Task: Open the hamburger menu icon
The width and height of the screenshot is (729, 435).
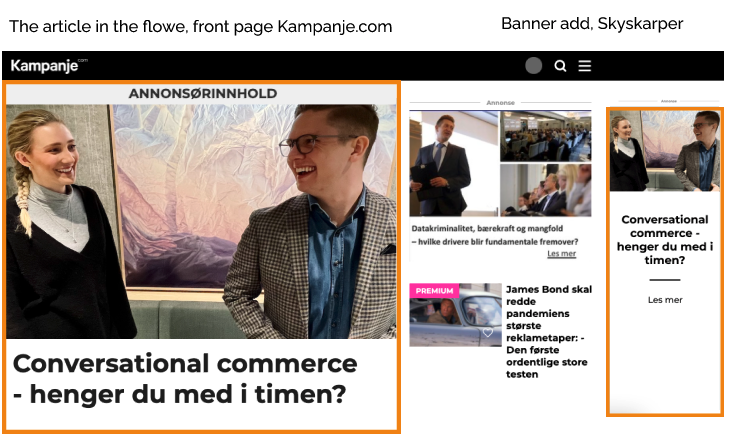Action: (x=584, y=66)
